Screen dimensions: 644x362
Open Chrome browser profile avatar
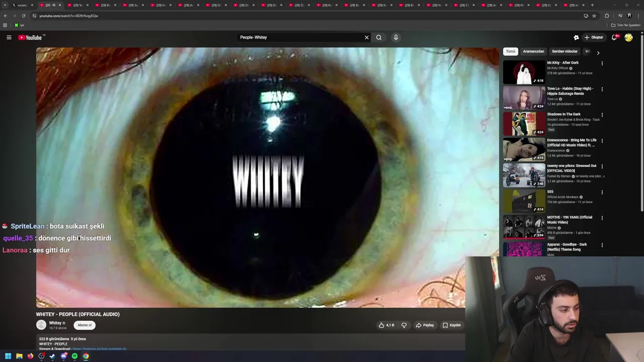coord(629,16)
